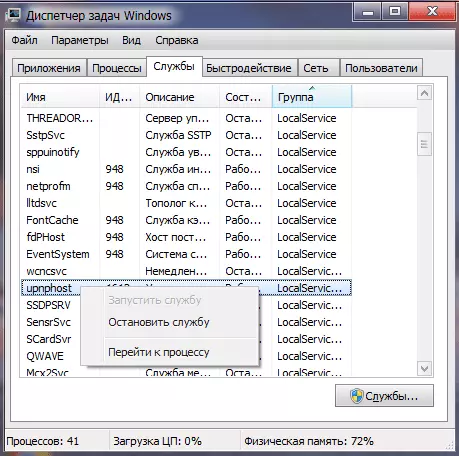Switch to the Процессы tab
This screenshot has height=456, width=459.
(x=117, y=68)
